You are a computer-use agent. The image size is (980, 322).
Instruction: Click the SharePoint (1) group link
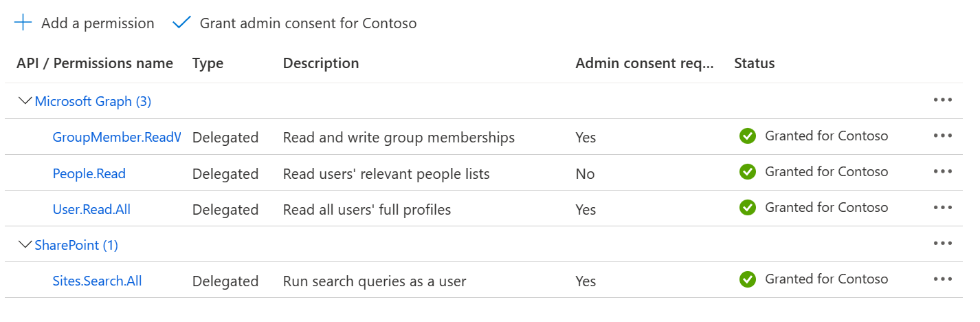(x=76, y=245)
